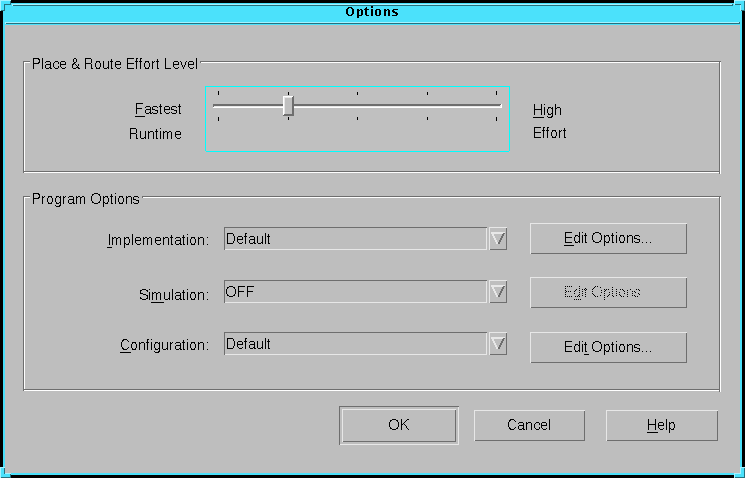Click the Implementation dropdown arrow
745x478 pixels.
[498, 239]
